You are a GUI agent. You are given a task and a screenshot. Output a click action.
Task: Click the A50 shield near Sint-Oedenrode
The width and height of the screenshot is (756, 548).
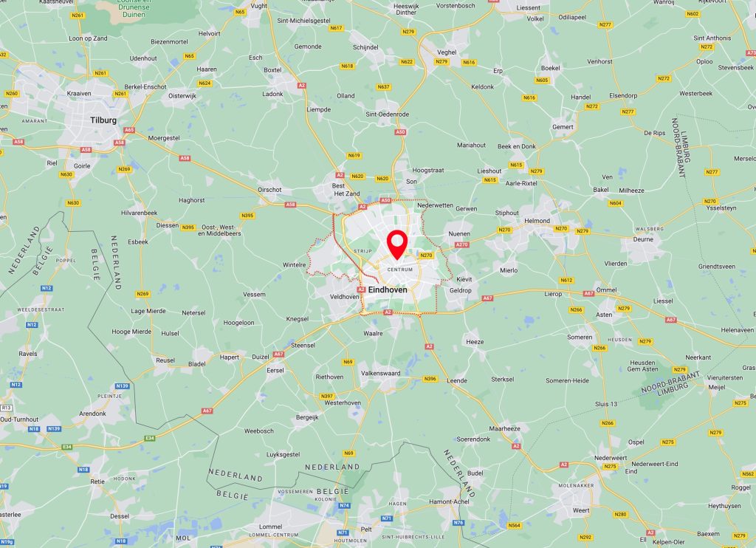point(400,131)
